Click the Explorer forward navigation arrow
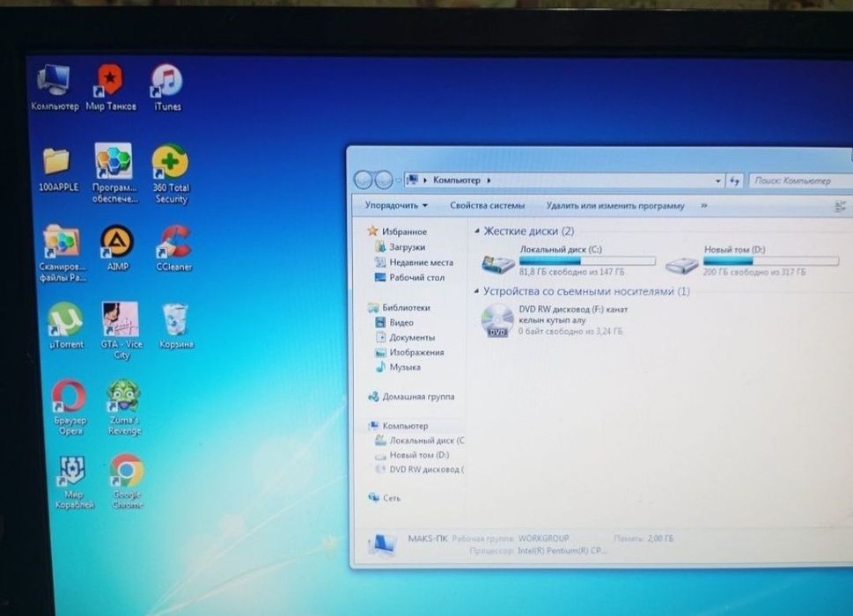 coord(384,180)
